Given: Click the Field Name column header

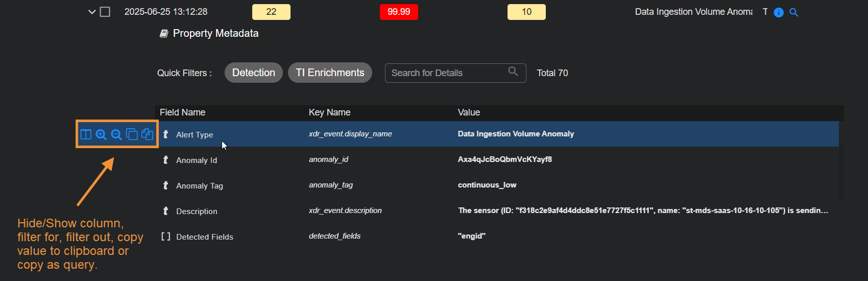Looking at the screenshot, I should [182, 112].
